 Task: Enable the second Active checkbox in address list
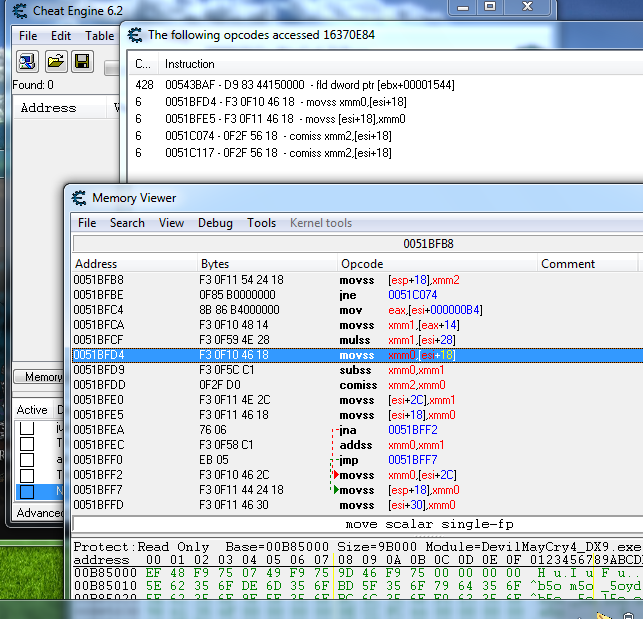point(27,444)
